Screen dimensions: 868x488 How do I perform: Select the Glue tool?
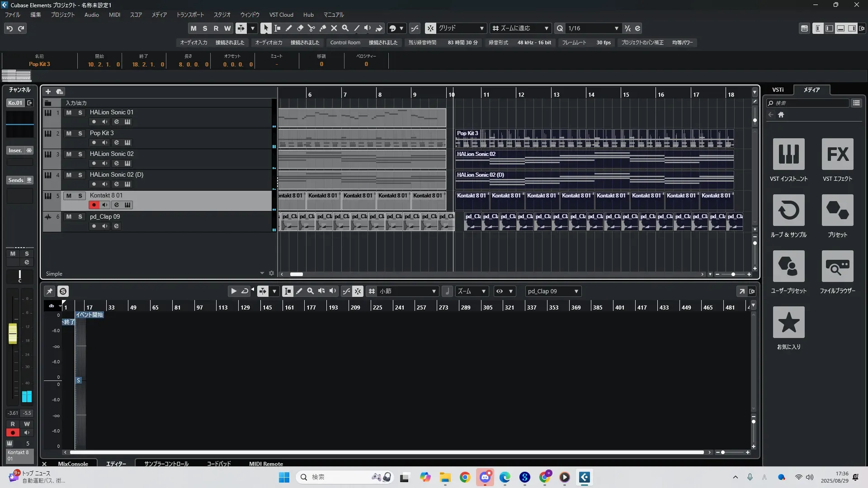coord(322,28)
